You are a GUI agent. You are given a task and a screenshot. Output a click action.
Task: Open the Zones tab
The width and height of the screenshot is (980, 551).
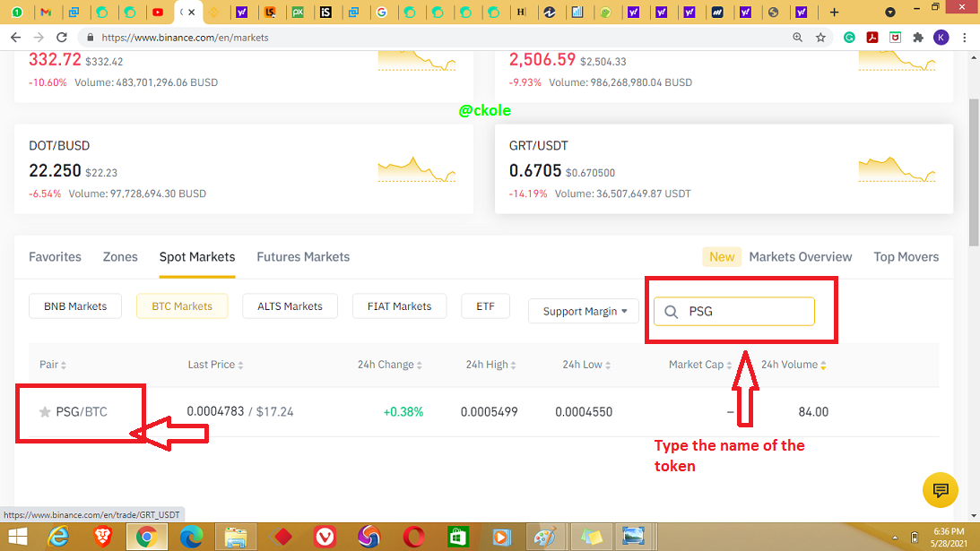click(120, 257)
